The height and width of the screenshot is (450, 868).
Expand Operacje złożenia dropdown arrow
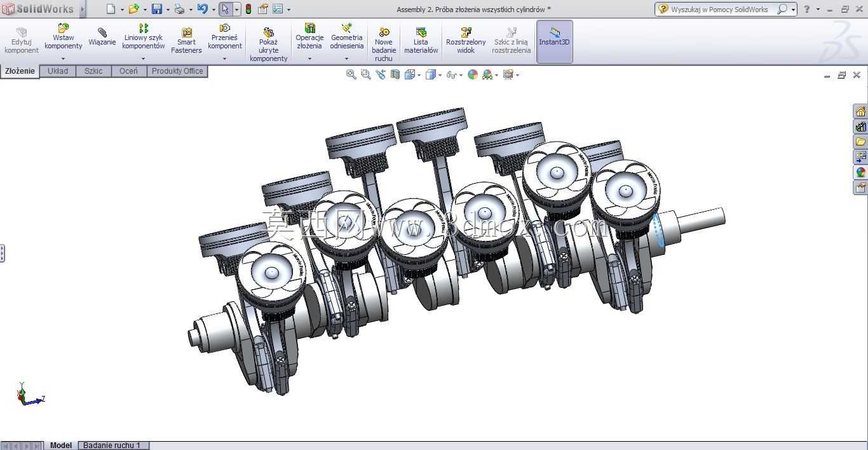pos(309,58)
